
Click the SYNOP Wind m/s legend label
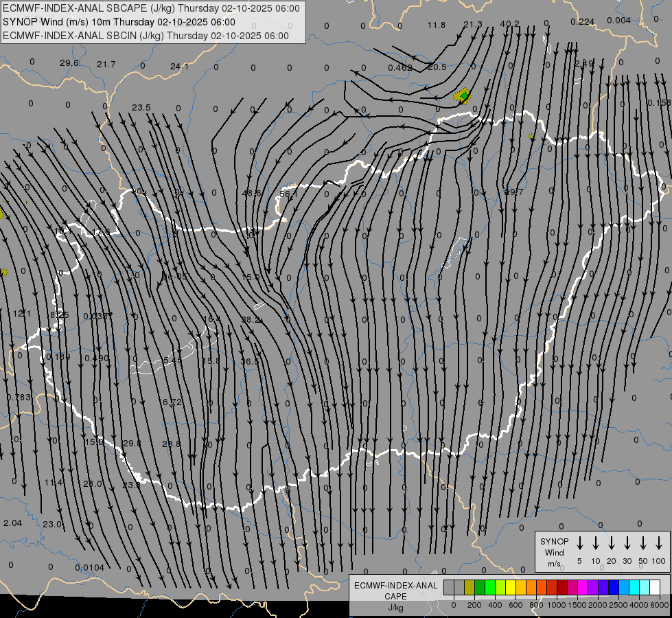pyautogui.click(x=554, y=552)
